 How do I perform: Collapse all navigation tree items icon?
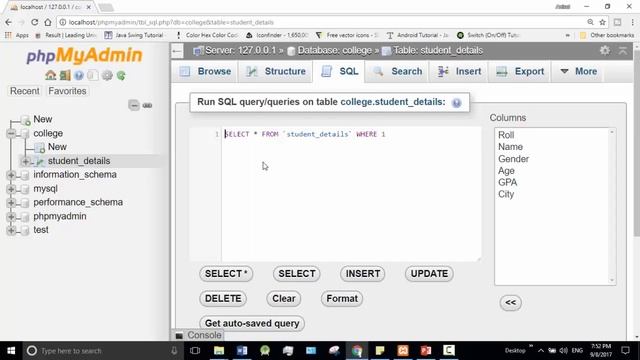pos(134,105)
